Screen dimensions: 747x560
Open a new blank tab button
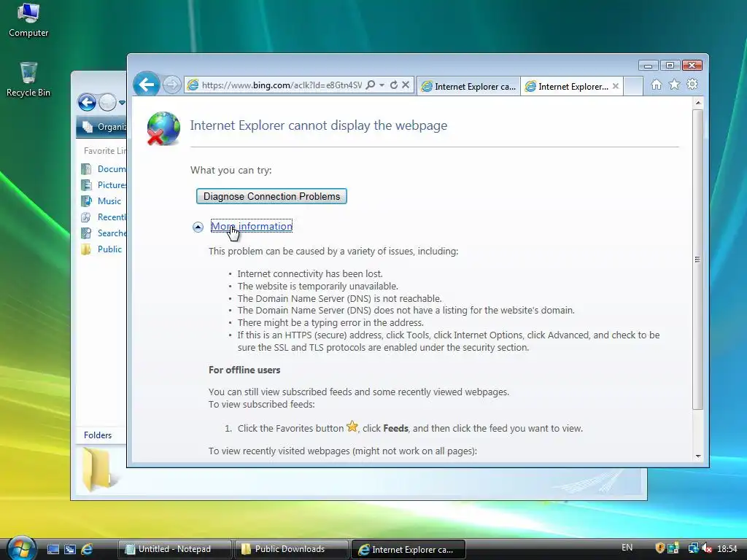633,86
